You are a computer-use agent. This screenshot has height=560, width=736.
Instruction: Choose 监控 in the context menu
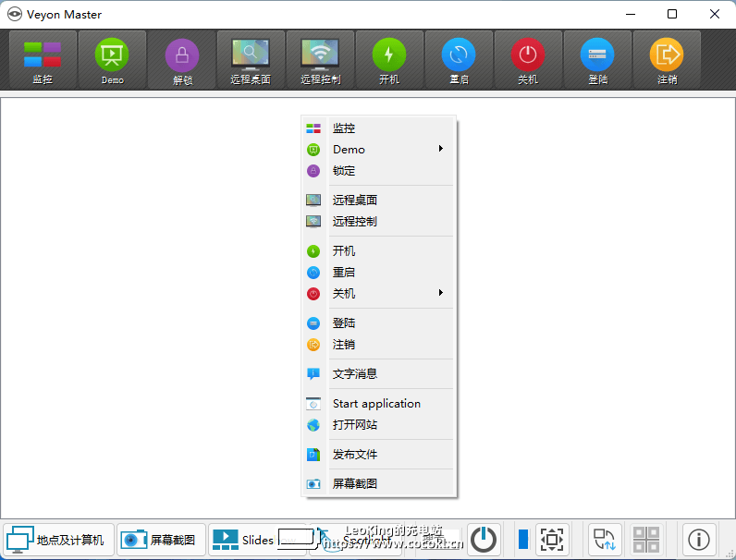(378, 128)
